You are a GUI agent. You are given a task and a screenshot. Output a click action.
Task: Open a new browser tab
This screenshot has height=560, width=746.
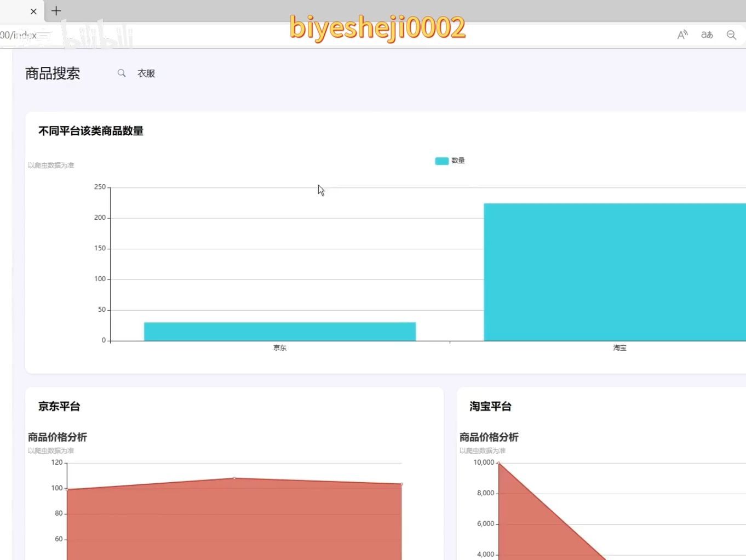tap(56, 11)
